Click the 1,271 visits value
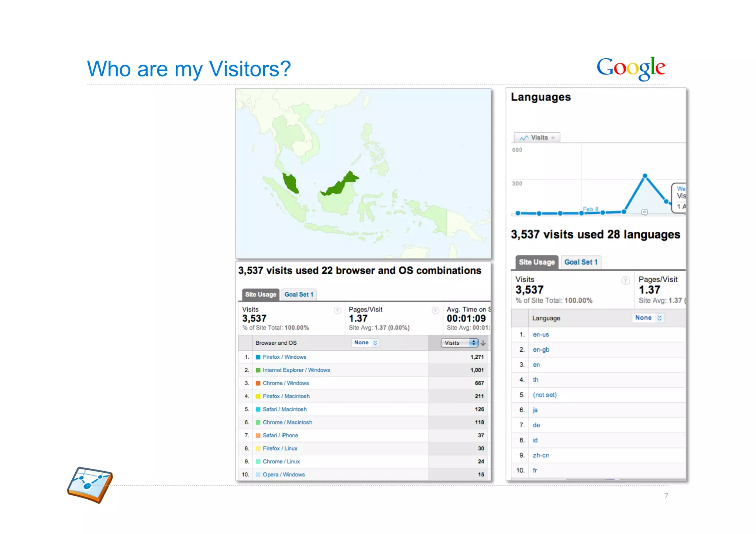This screenshot has width=756, height=534. coord(477,357)
